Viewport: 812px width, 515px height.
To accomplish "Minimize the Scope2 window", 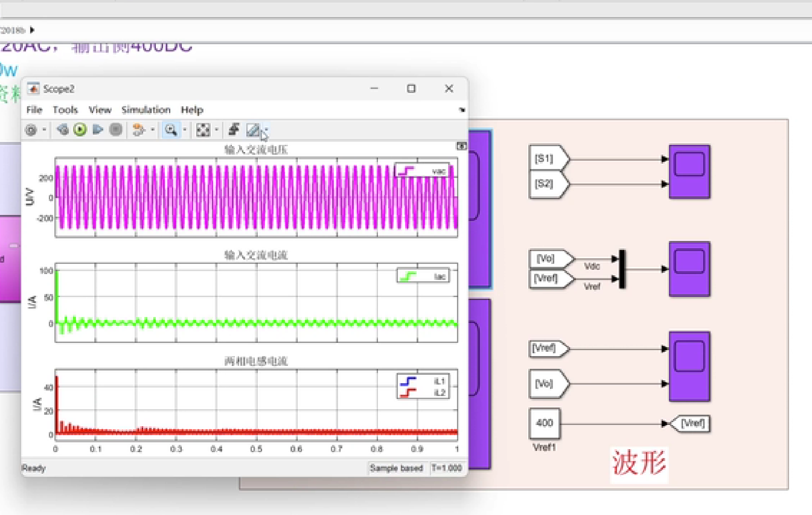I will (374, 88).
